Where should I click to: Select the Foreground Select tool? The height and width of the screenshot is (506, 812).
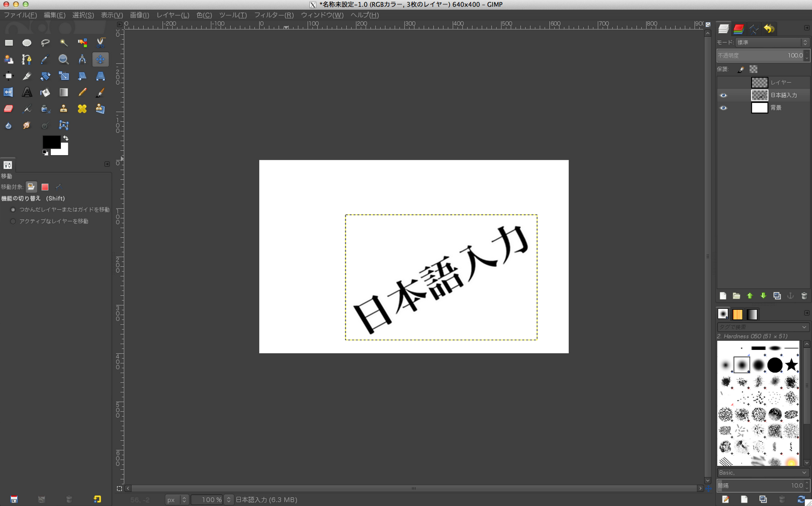pyautogui.click(x=9, y=60)
